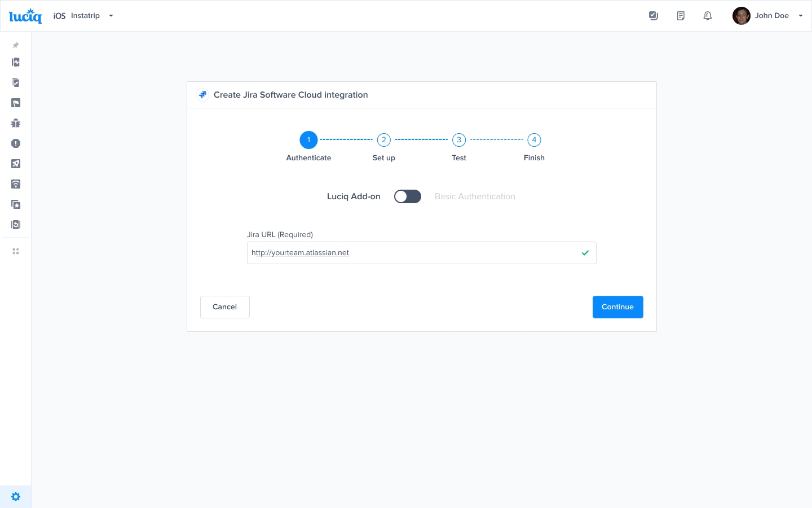Click the document notes icon in header
Image resolution: width=812 pixels, height=508 pixels.
(681, 16)
